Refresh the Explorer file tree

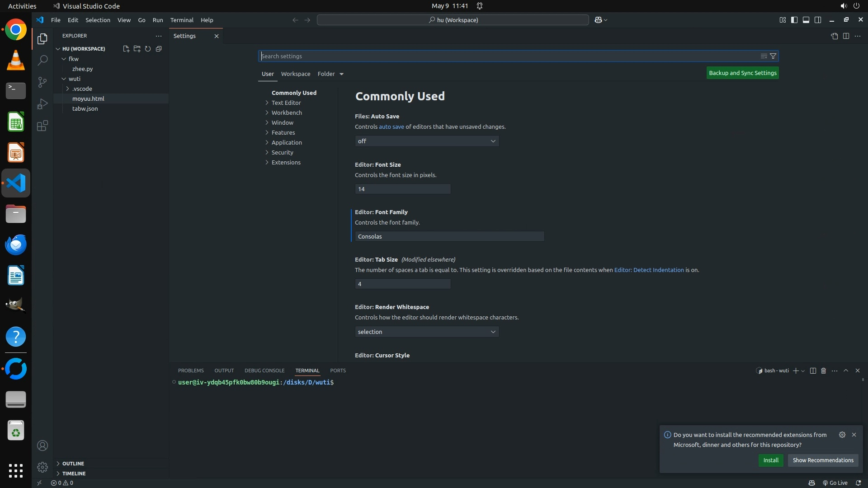[x=148, y=49]
